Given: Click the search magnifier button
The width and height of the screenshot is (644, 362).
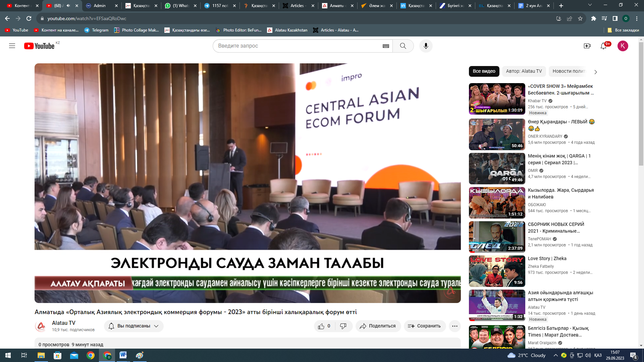Looking at the screenshot, I should click(x=403, y=46).
